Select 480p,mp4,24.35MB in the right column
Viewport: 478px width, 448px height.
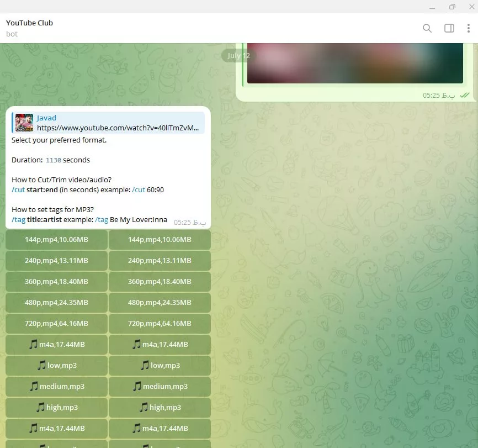coord(160,303)
